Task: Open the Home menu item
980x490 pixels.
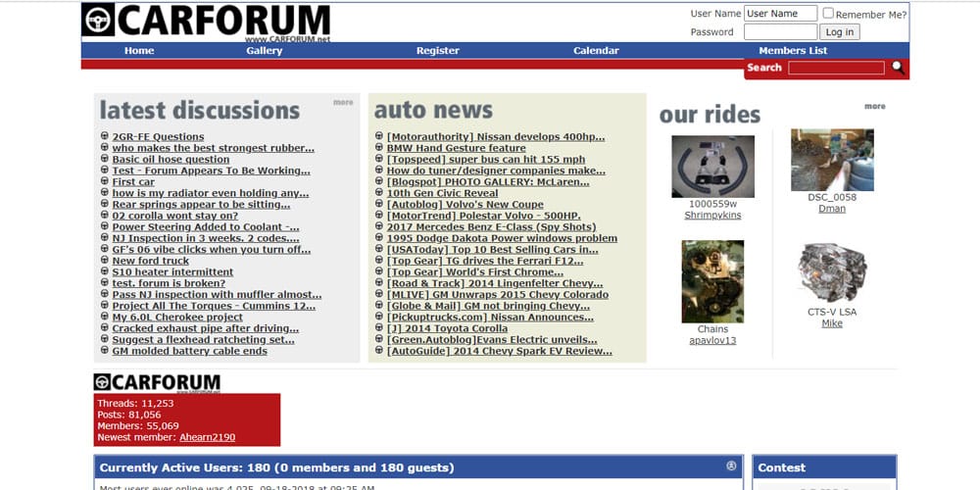Action: click(139, 51)
